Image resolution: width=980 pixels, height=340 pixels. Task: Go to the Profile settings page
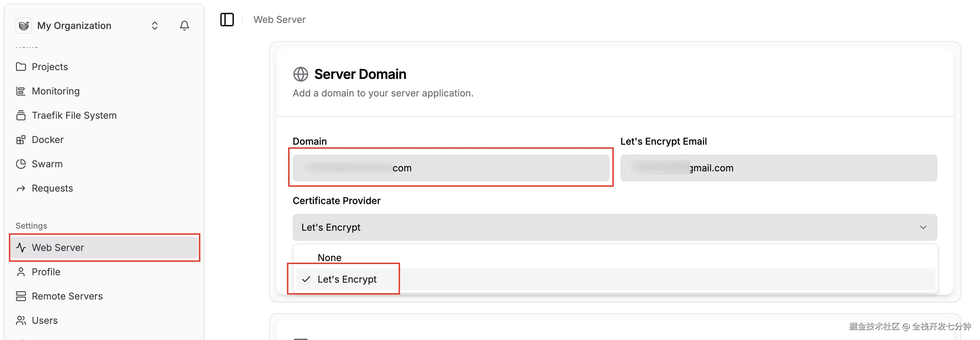click(46, 272)
